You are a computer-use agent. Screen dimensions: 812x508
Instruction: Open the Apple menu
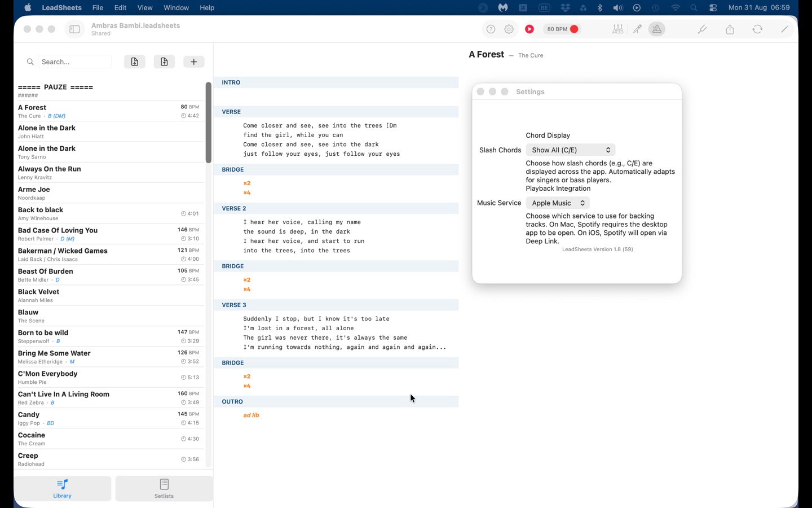[28, 8]
